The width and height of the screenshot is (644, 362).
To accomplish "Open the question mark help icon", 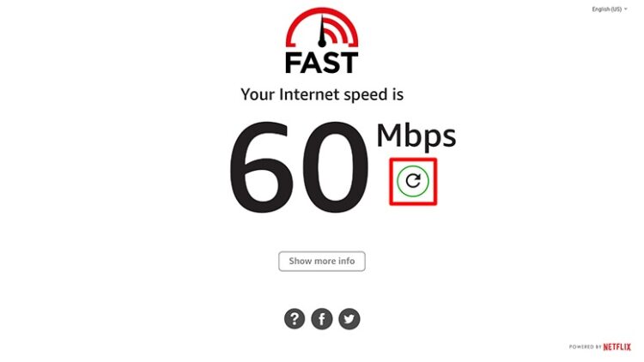I will (x=295, y=318).
